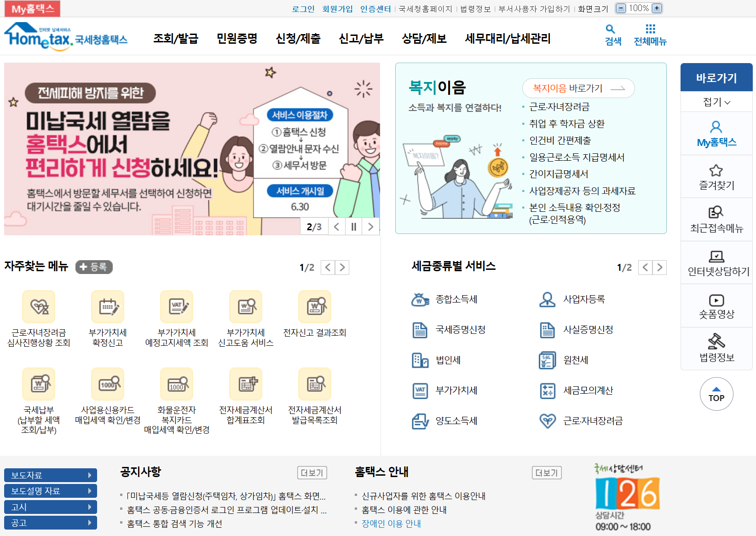
Task: Click 더보기 next to 홈택스 안내
Action: (x=547, y=473)
